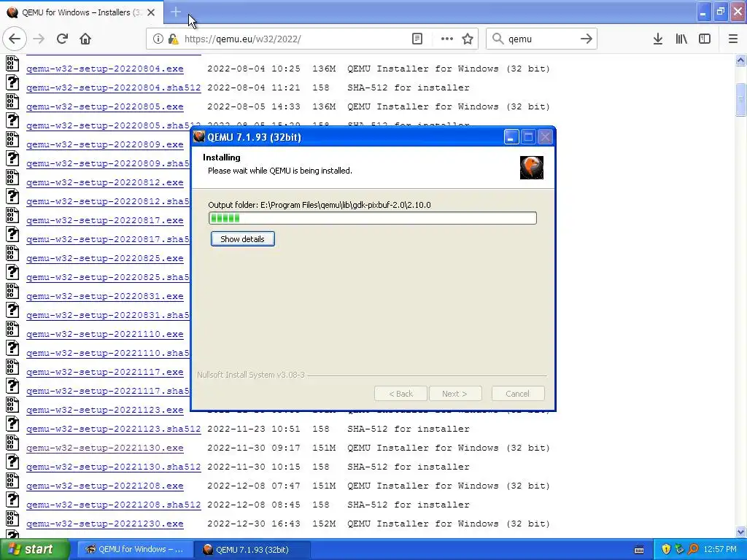Open page actions three-dot menu
Image resolution: width=747 pixels, height=560 pixels.
(447, 39)
